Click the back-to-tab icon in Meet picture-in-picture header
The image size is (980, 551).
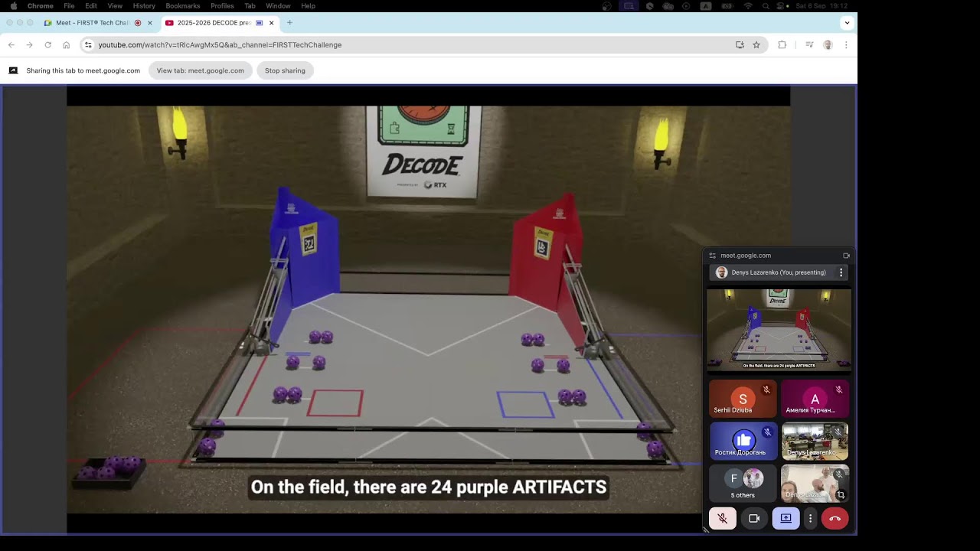[x=846, y=256]
